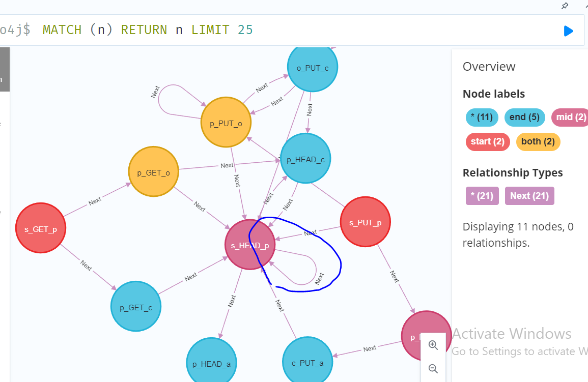588x382 pixels.
Task: Choose the "mid (2)" node label
Action: (x=571, y=117)
